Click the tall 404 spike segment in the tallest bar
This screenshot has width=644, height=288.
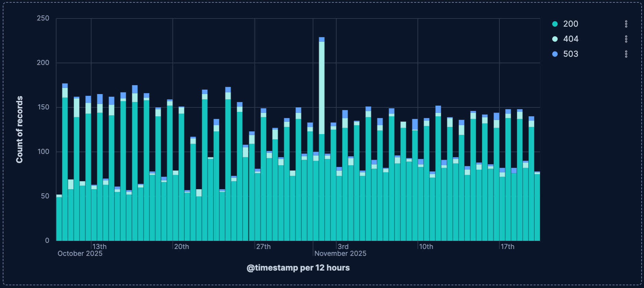coord(322,87)
